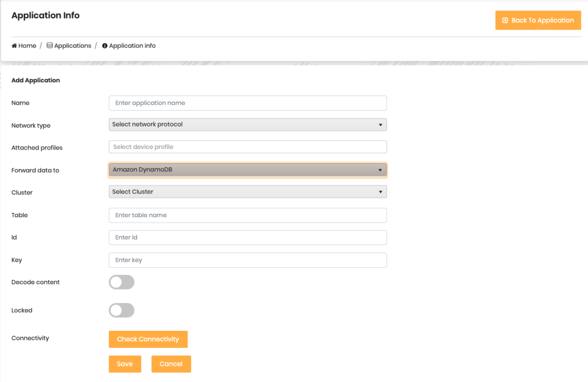Focus the application Name input field
Image resolution: width=588 pixels, height=382 pixels.
click(248, 103)
